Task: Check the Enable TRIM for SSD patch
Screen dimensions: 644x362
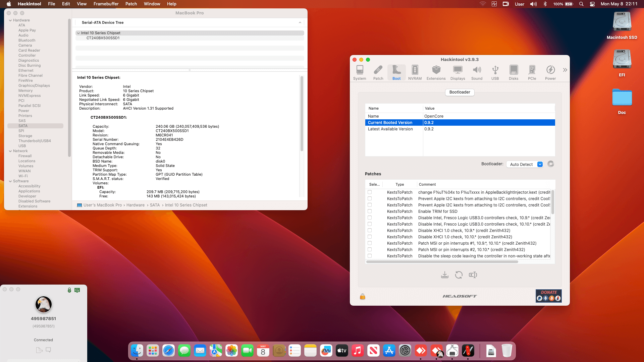Action: coord(370,211)
